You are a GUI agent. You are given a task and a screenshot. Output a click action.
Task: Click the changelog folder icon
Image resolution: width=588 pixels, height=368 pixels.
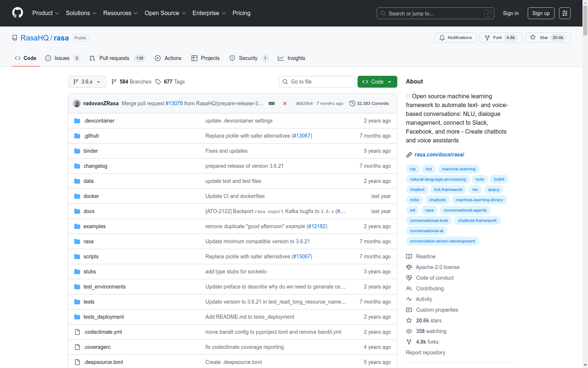tap(77, 166)
